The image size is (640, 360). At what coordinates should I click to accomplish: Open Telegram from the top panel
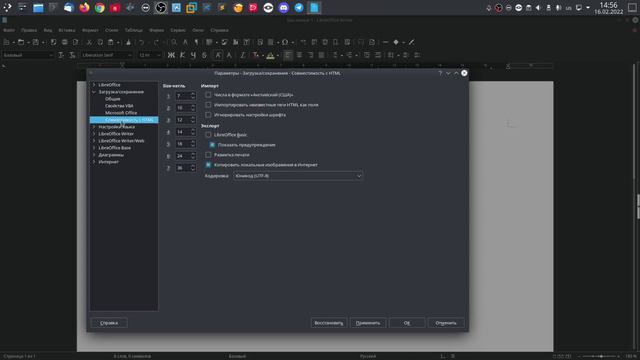pyautogui.click(x=299, y=8)
